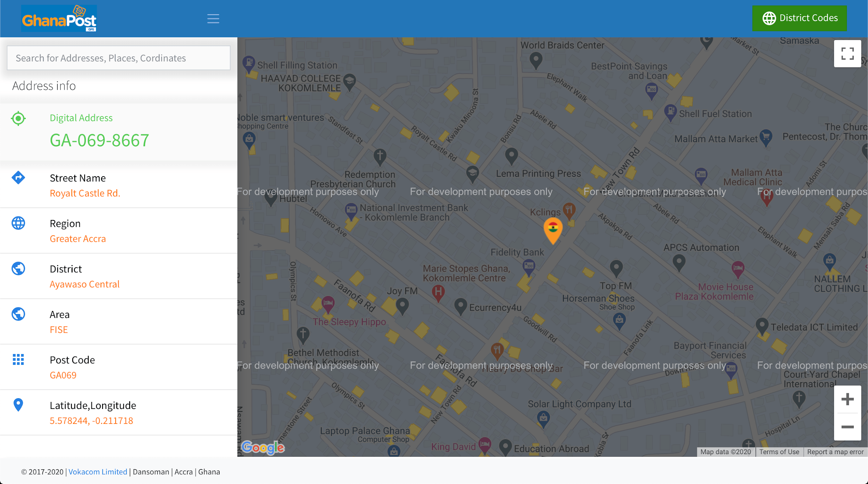868x484 pixels.
Task: Open the hamburger menu in header
Action: 213,18
